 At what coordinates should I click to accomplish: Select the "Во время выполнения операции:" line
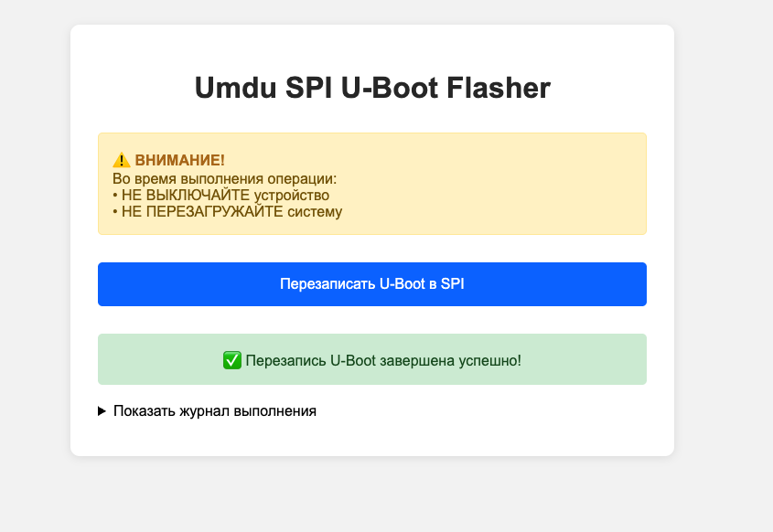click(x=225, y=178)
